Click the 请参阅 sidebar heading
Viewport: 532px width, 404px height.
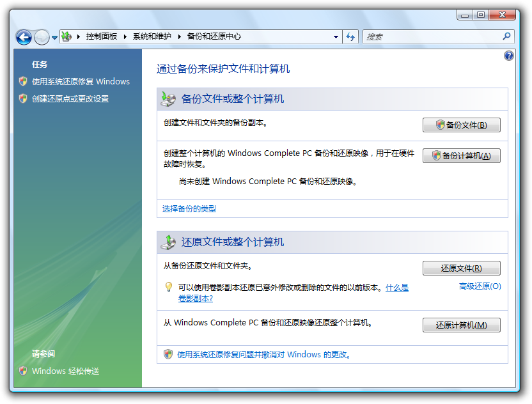[43, 353]
